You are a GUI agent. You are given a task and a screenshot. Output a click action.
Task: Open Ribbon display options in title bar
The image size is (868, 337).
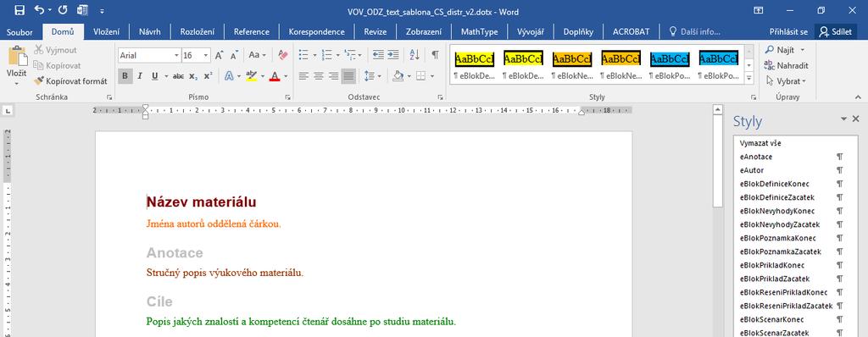pyautogui.click(x=759, y=10)
